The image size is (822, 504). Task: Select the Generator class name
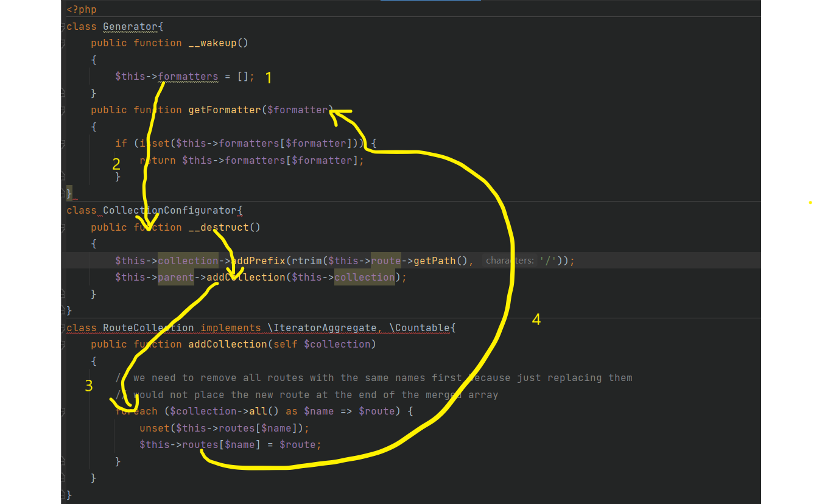click(x=130, y=26)
